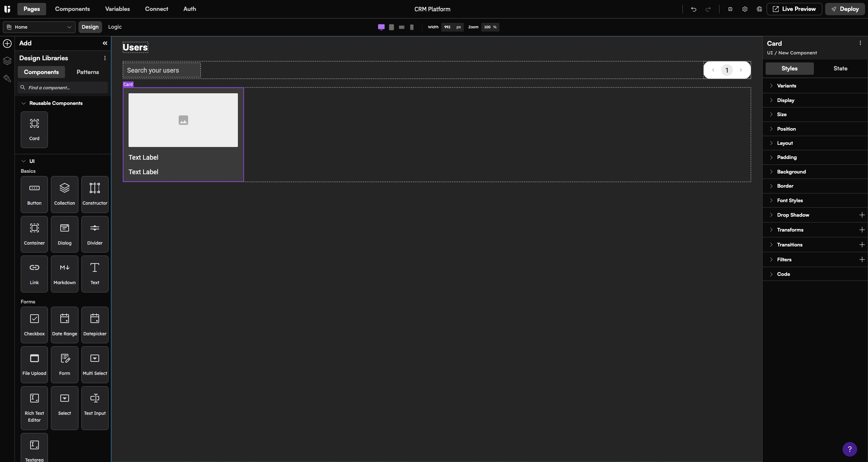Image resolution: width=868 pixels, height=462 pixels.
Task: Pick the Container component tile
Action: (x=34, y=234)
